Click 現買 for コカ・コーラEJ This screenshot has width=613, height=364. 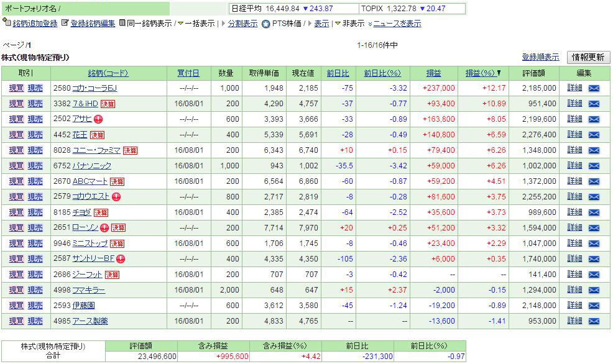16,88
